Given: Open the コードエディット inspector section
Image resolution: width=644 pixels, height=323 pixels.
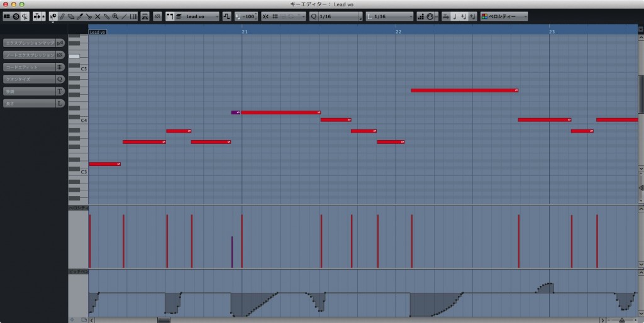Looking at the screenshot, I should [30, 67].
